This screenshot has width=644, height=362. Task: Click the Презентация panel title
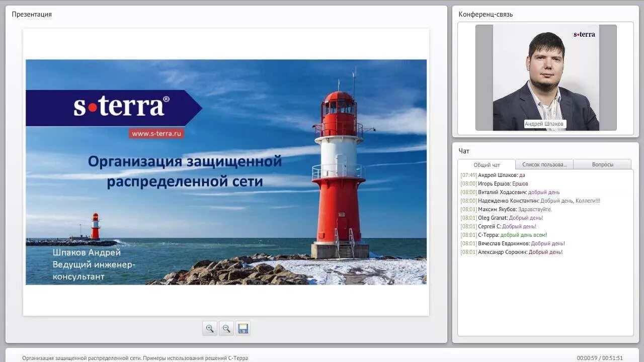[32, 14]
